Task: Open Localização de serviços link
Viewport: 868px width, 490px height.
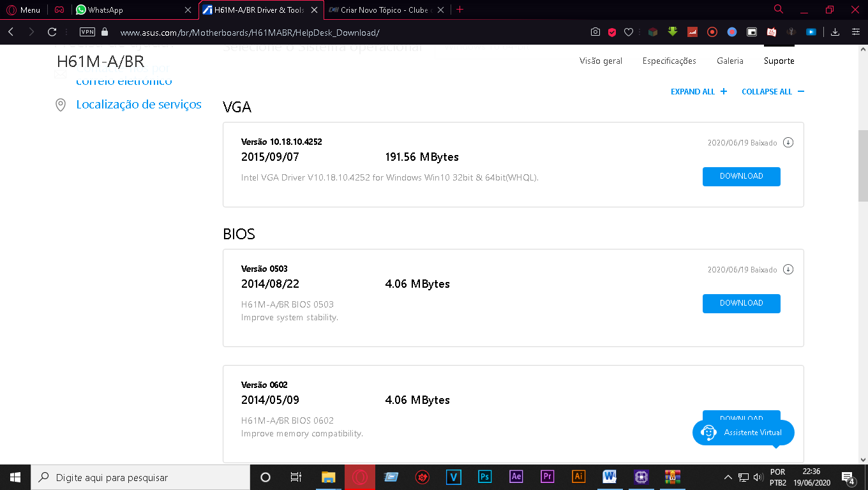Action: click(x=138, y=105)
